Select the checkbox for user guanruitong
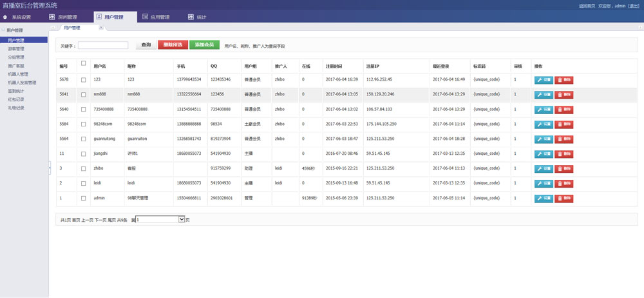The height and width of the screenshot is (298, 644). click(83, 139)
